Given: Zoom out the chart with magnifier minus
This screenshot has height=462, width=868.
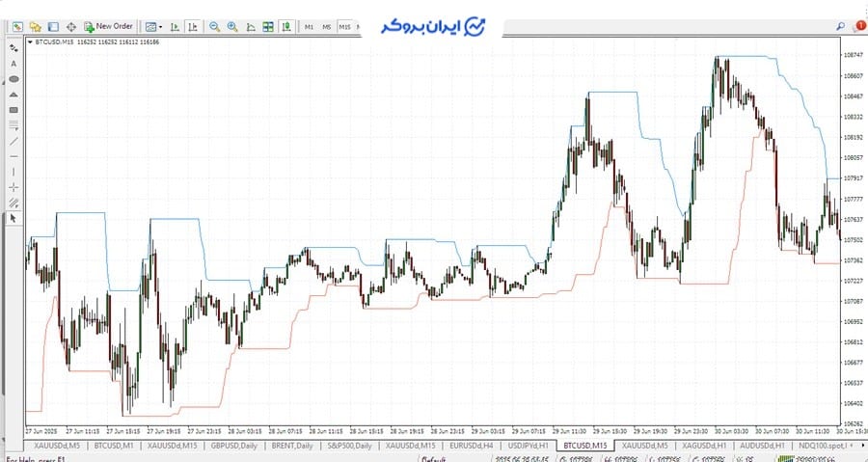Looking at the screenshot, I should tap(215, 26).
